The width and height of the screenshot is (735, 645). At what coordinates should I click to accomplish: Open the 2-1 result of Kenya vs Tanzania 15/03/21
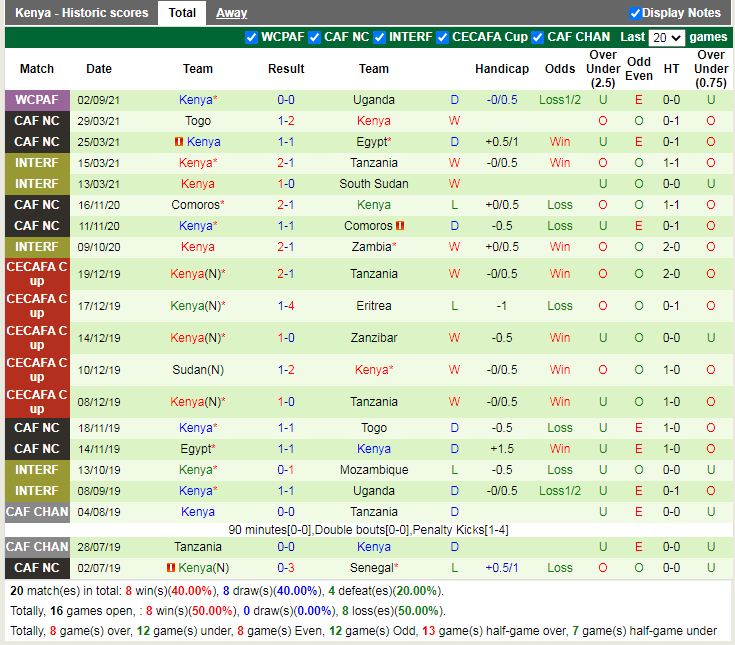(x=286, y=163)
